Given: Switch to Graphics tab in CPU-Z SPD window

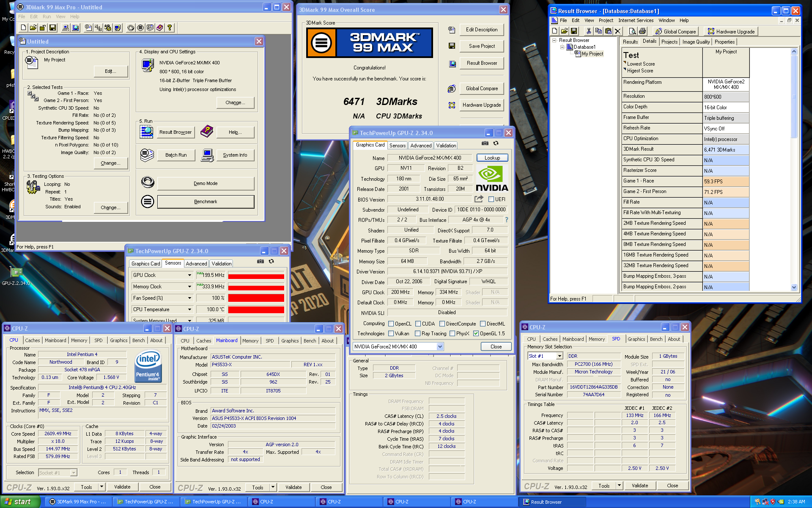Looking at the screenshot, I should pyautogui.click(x=636, y=339).
